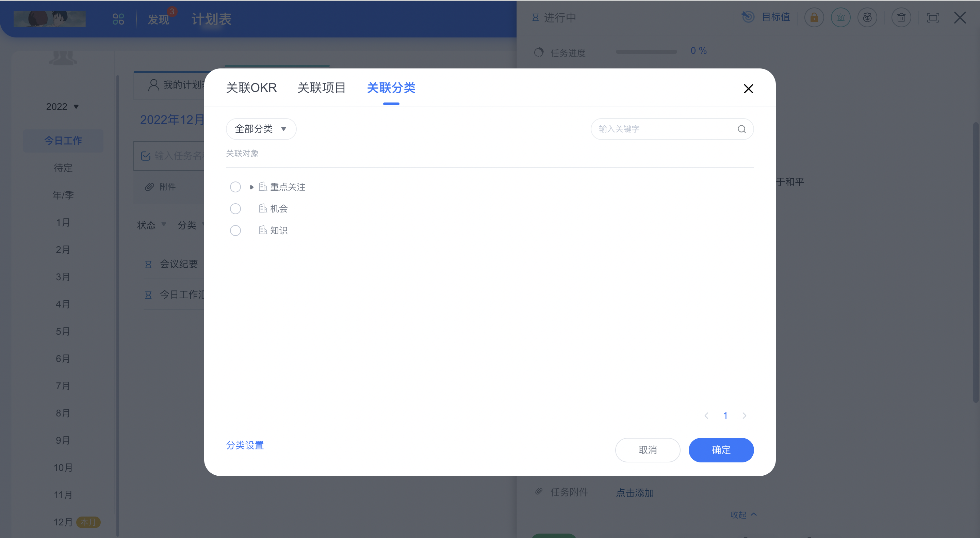980x538 pixels.
Task: Select 1月 in the sidebar
Action: [63, 222]
